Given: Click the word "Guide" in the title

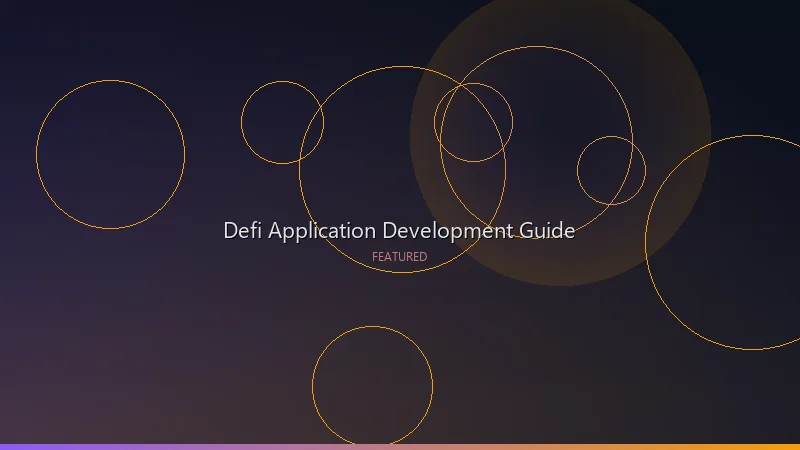Looking at the screenshot, I should tap(546, 230).
